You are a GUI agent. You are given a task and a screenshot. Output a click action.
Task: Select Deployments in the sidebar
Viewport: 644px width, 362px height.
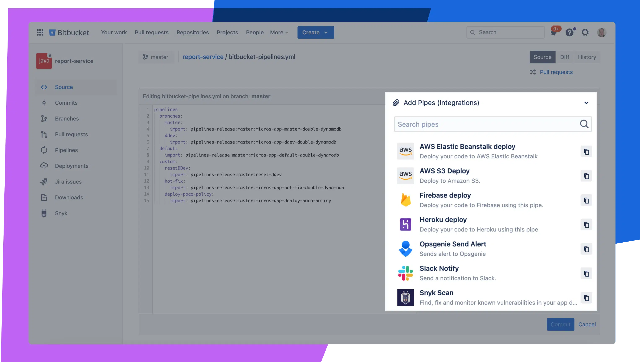tap(76, 166)
